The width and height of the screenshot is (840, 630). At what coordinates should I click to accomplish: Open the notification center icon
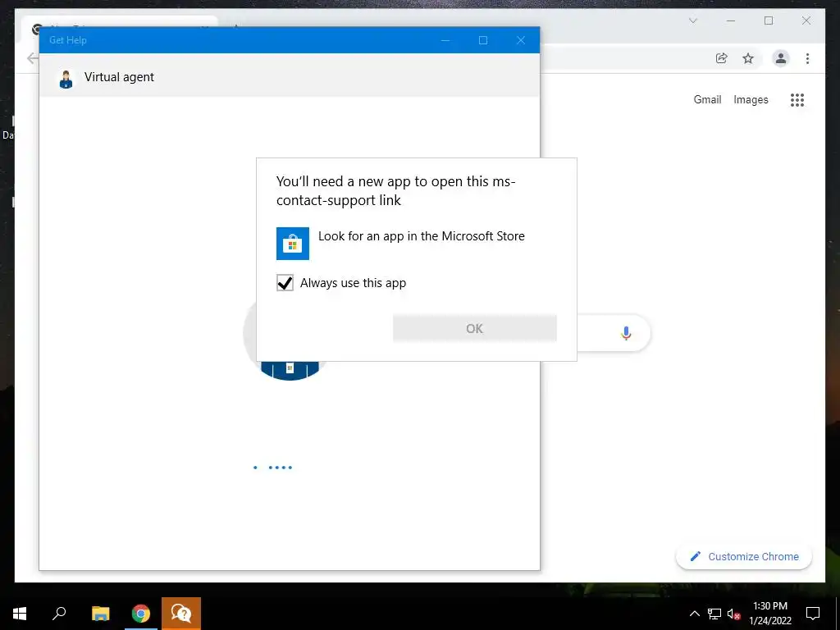813,614
